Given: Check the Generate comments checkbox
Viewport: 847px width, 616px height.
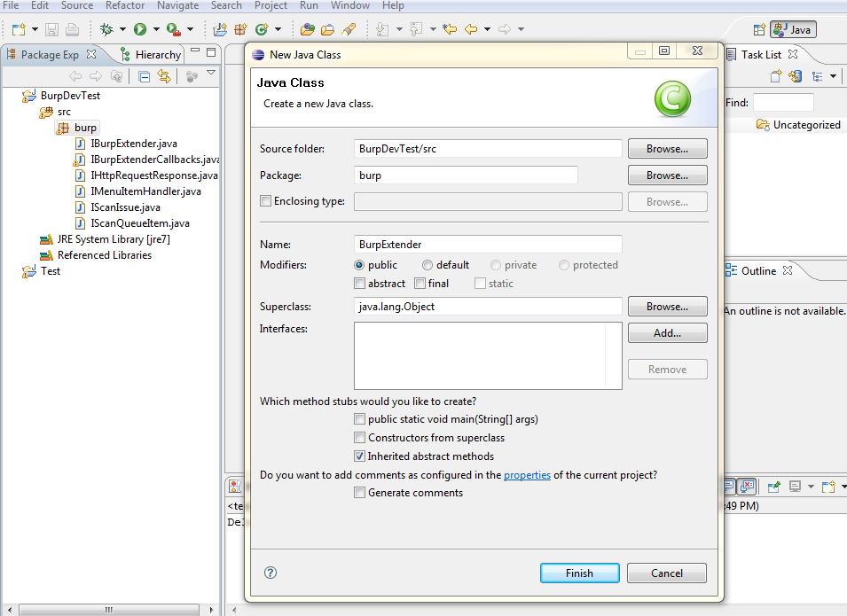Looking at the screenshot, I should [359, 493].
